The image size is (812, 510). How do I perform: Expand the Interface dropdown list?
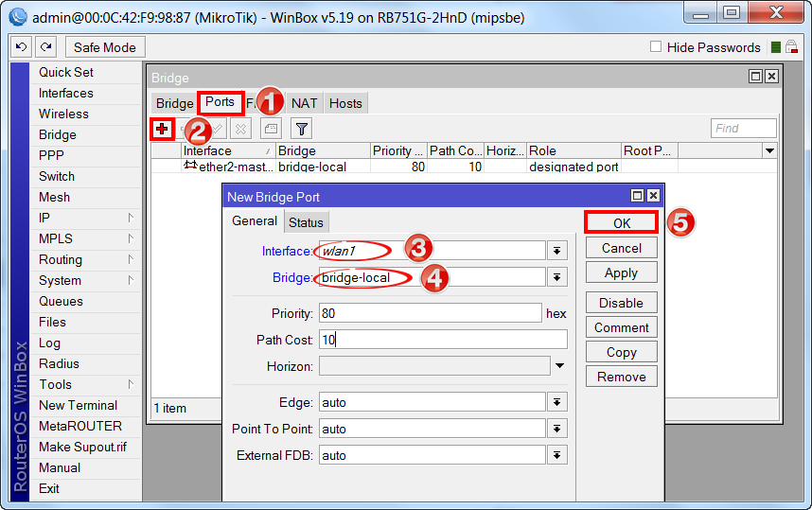(x=557, y=251)
